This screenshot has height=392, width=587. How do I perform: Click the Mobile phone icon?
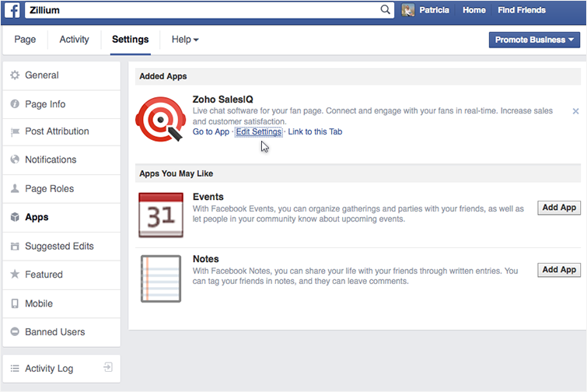[15, 303]
